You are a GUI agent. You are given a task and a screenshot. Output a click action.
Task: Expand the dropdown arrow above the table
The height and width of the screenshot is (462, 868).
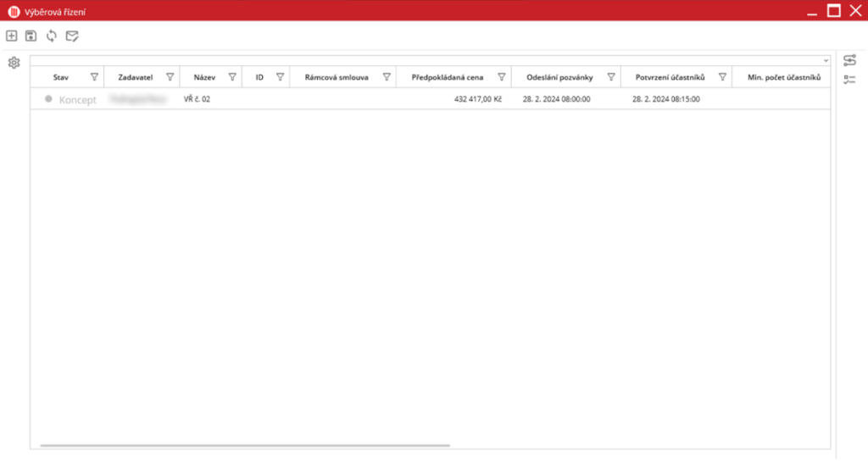(826, 61)
